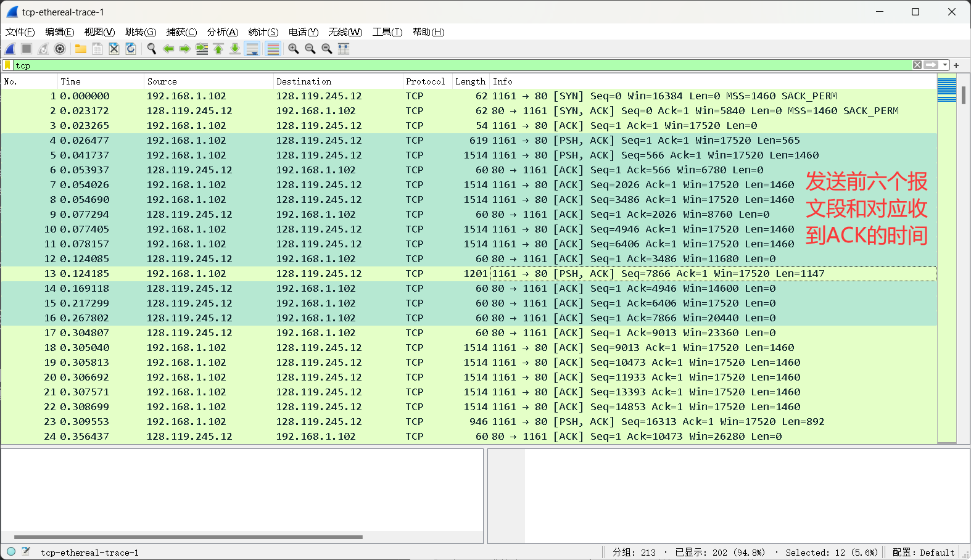Open the 视图(V) menu
This screenshot has height=560, width=971.
99,32
